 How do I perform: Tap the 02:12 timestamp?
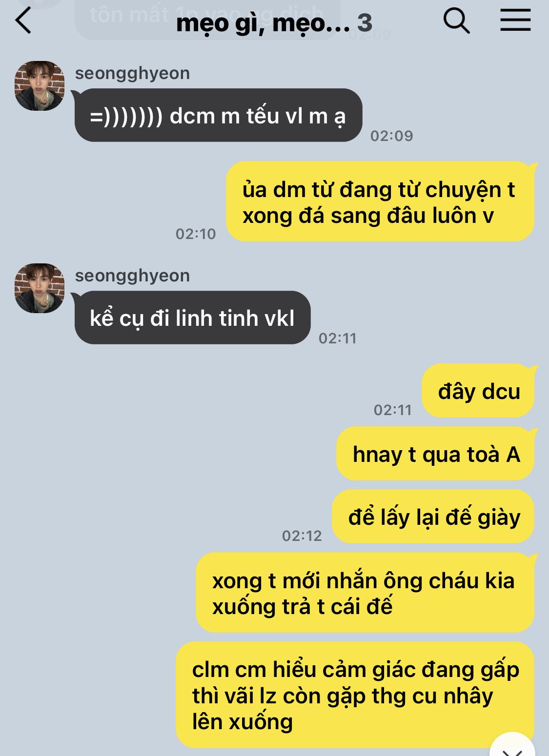tap(302, 536)
